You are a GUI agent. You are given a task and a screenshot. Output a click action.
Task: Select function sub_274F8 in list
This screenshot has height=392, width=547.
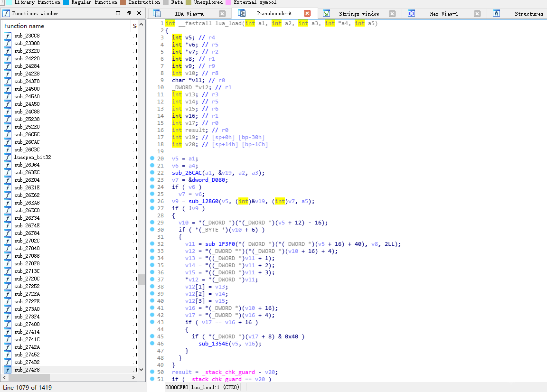click(27, 370)
